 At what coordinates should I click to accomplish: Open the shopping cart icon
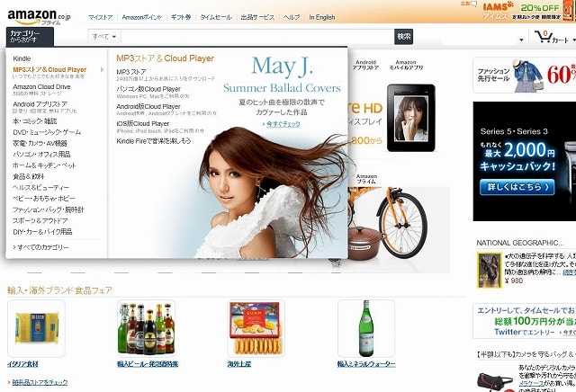click(543, 37)
